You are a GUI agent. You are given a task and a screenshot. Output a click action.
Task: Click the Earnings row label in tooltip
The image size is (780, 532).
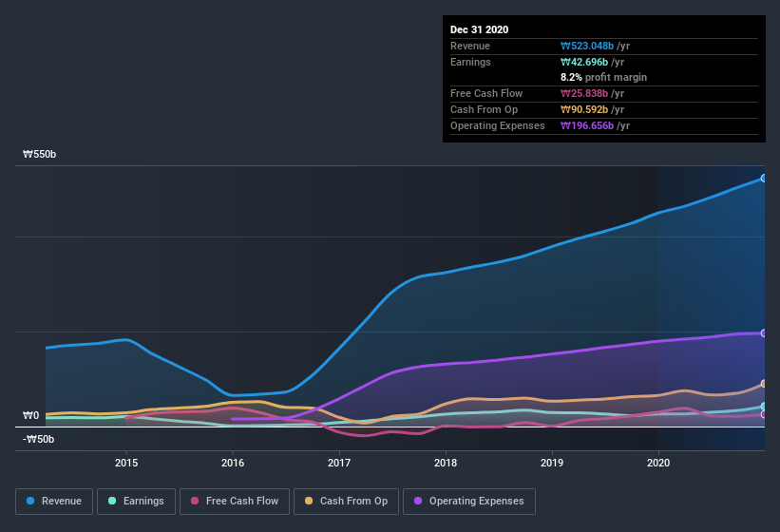tap(470, 62)
